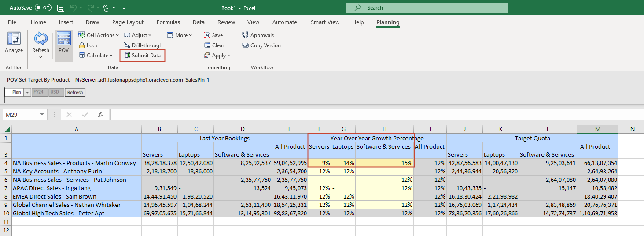Image resolution: width=644 pixels, height=236 pixels.
Task: Click Approvals in Workflow group
Action: tap(258, 35)
